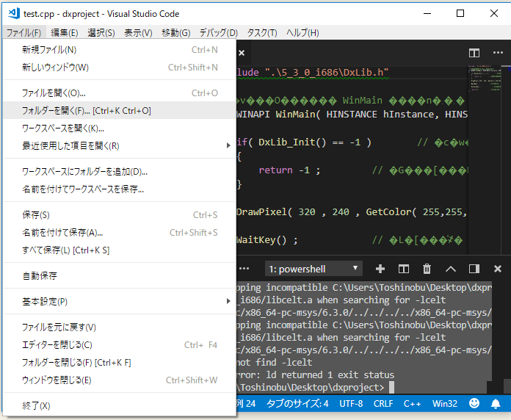Click Win32 configuration in status bar
This screenshot has width=511, height=420.
tap(444, 403)
